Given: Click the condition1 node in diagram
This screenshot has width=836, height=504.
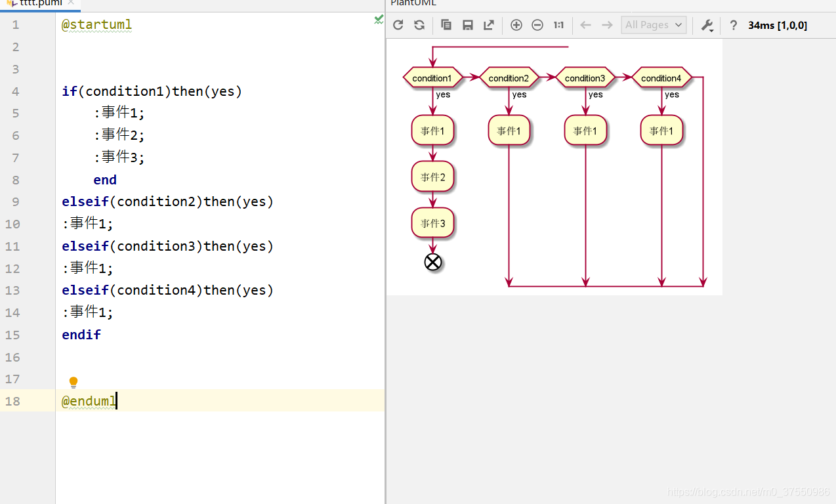Looking at the screenshot, I should 432,78.
